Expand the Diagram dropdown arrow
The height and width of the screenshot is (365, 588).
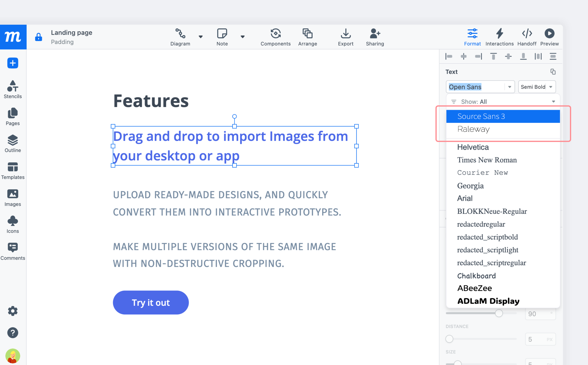[x=201, y=37]
